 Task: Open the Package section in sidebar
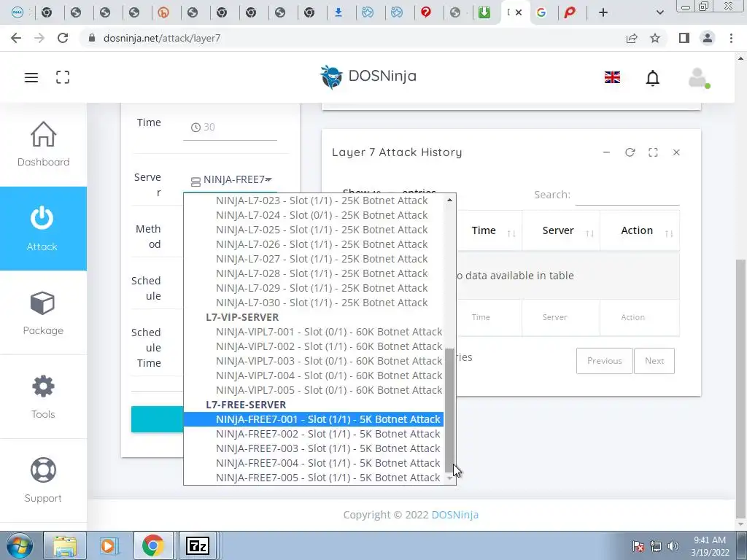point(43,313)
